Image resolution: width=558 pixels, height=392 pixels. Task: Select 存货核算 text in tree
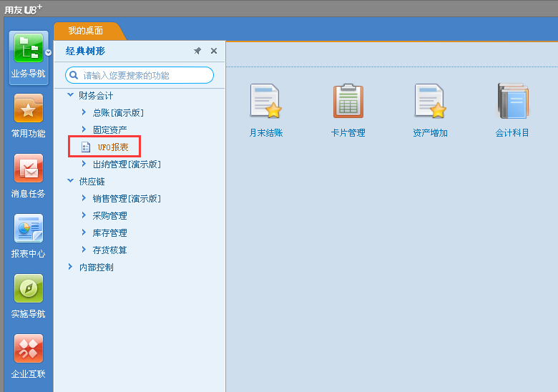(x=110, y=250)
